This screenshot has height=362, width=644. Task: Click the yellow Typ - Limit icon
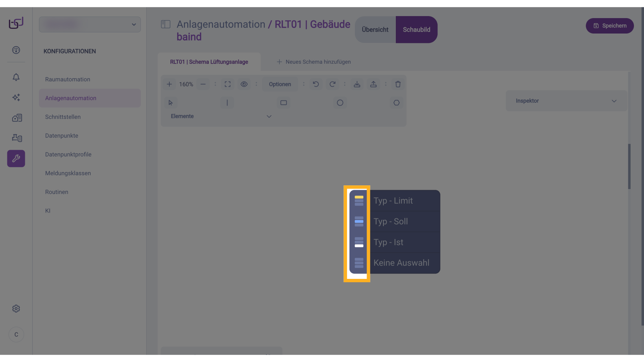(x=359, y=200)
